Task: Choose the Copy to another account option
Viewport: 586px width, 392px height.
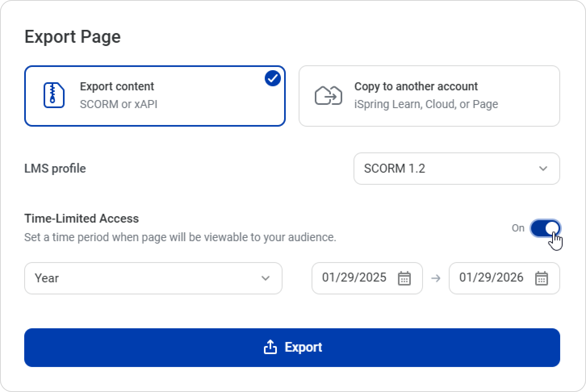Action: tap(429, 96)
